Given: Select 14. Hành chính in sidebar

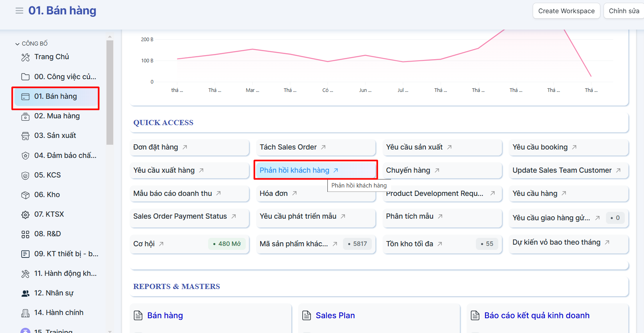Looking at the screenshot, I should click(x=58, y=313).
